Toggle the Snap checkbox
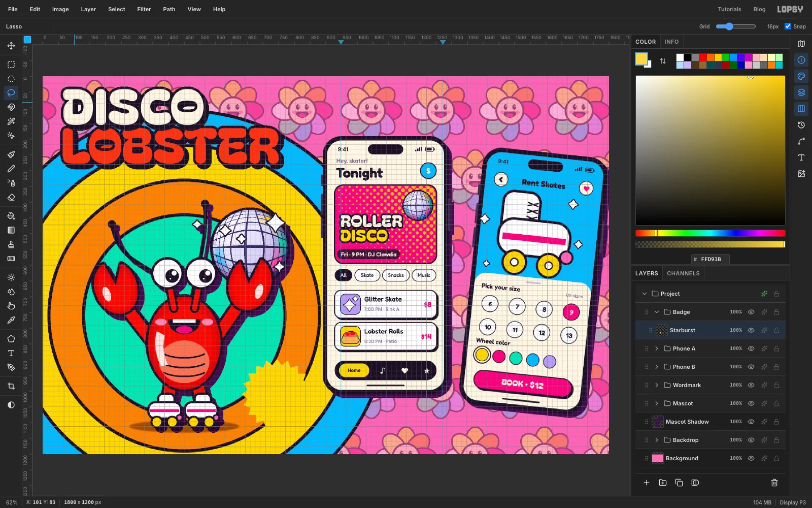Viewport: 812px width, 508px height. tap(788, 26)
